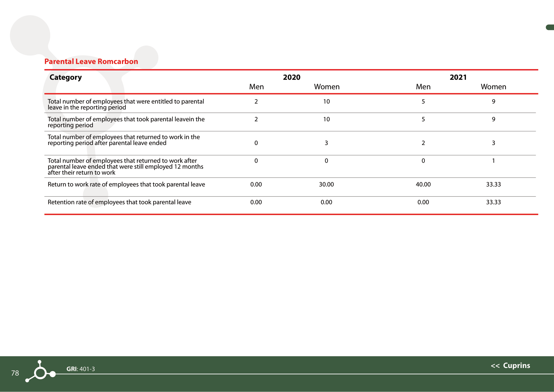Toggle selection of the 'Women' column under 2021
This screenshot has width=554, height=392.
pyautogui.click(x=493, y=87)
